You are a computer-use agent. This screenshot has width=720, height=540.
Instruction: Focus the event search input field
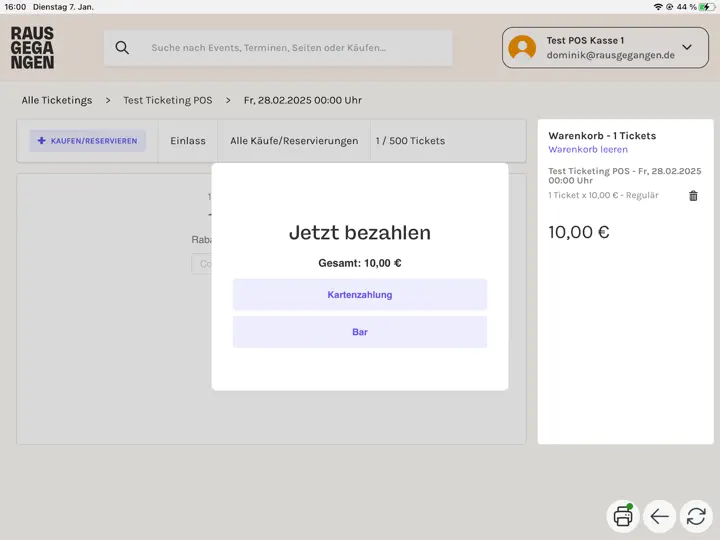click(278, 48)
